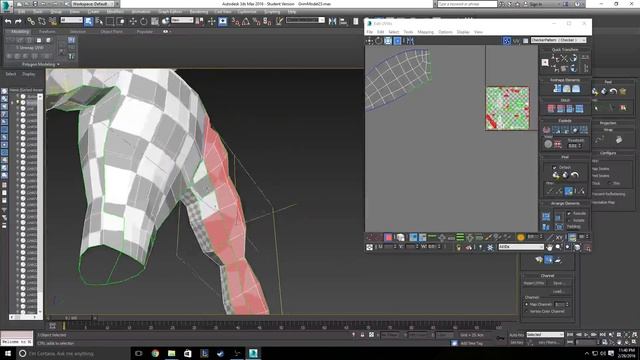
Task: Click the Quick Peel icon in Peel rollout
Action: [x=556, y=176]
